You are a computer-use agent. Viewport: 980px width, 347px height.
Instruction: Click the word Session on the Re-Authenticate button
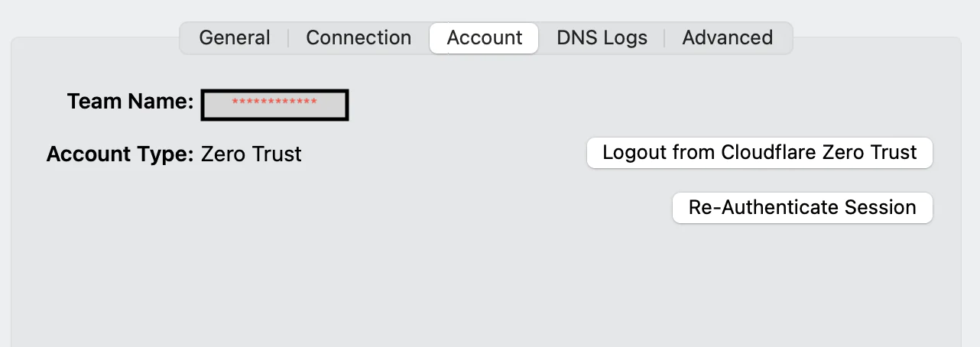tap(880, 207)
